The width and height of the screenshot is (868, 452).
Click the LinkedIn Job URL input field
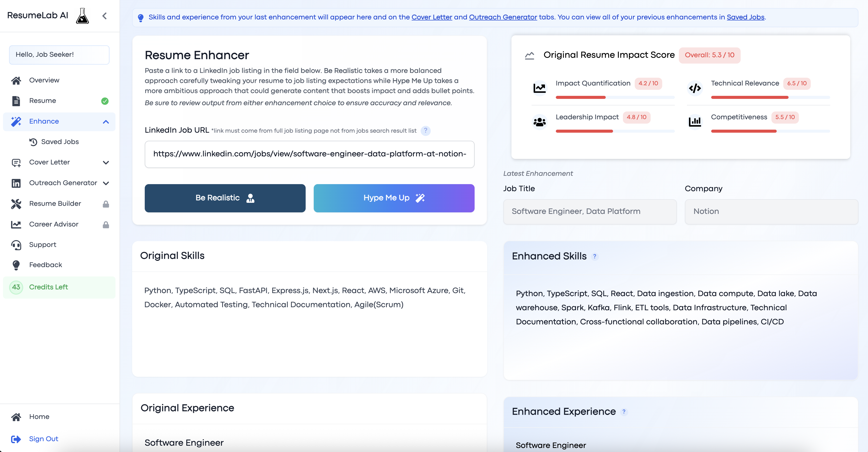click(x=309, y=154)
